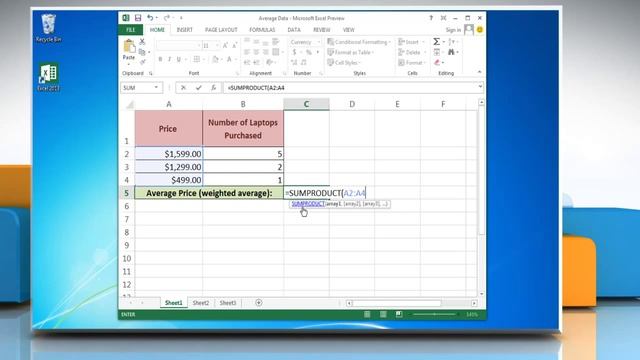640x360 pixels.
Task: Click the SUMPRODUCT tooltip function link
Action: [x=308, y=203]
